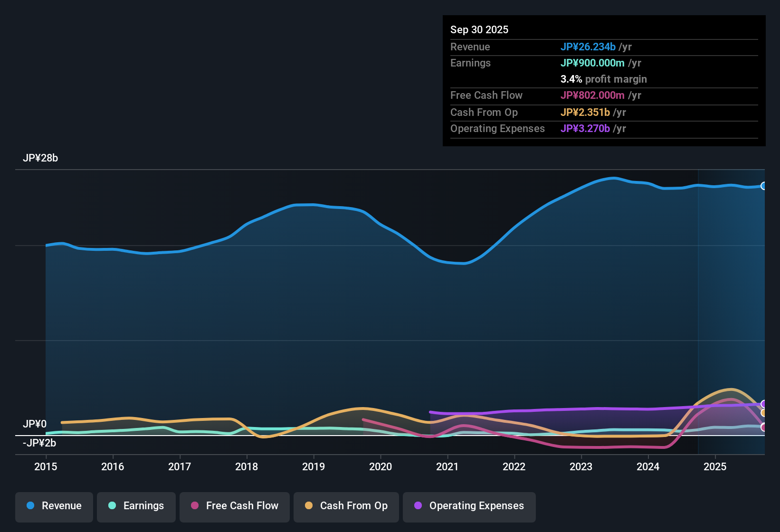Click the highlighted 2025 forecast region

tap(732, 309)
